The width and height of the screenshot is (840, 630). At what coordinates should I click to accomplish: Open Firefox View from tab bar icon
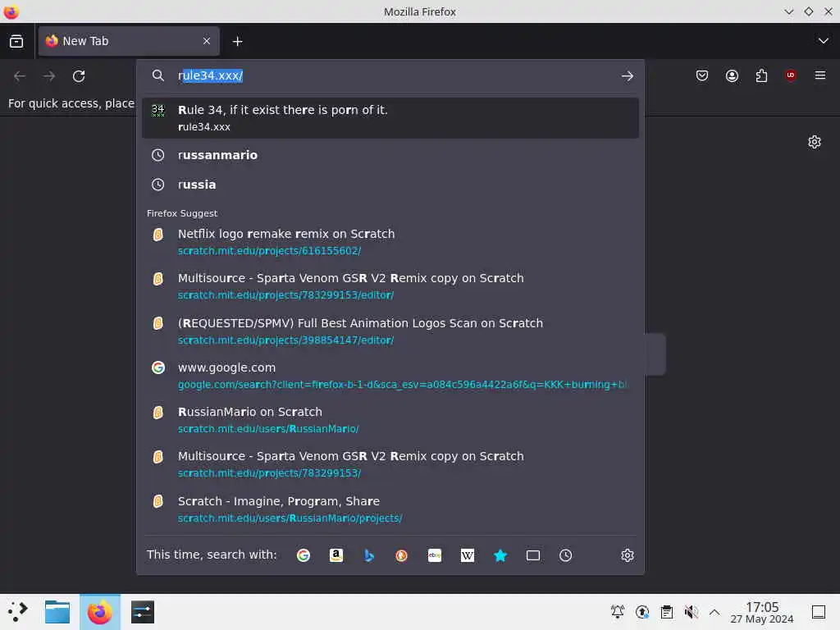16,41
